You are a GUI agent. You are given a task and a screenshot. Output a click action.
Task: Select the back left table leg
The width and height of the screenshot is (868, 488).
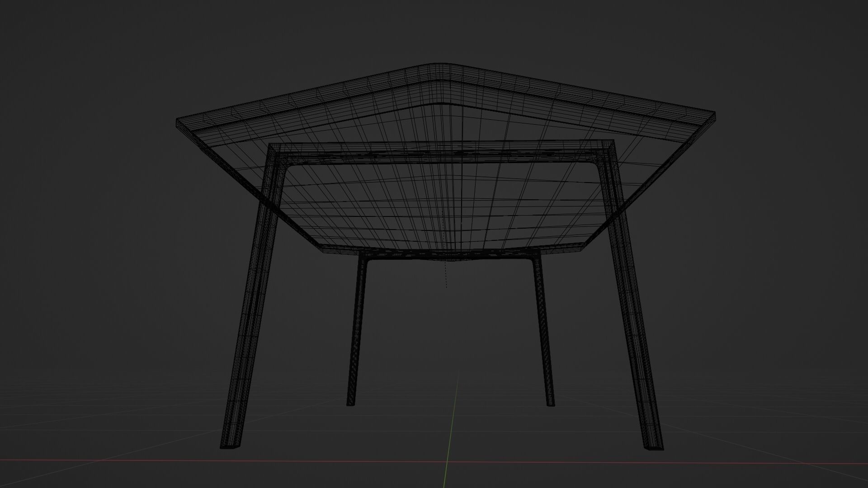coord(357,330)
